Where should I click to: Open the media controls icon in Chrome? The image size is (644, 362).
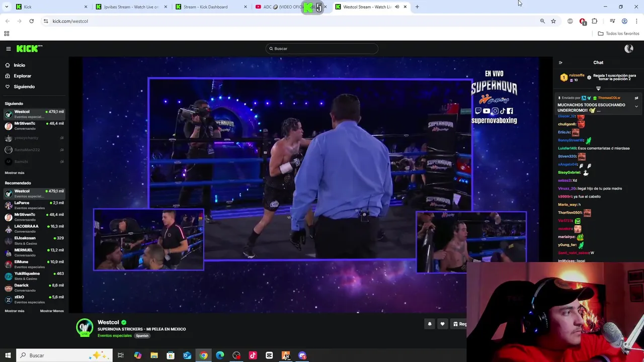pyautogui.click(x=612, y=21)
